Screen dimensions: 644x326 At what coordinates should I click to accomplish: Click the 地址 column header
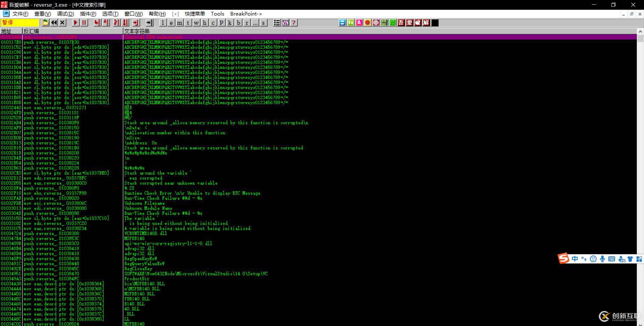point(11,31)
